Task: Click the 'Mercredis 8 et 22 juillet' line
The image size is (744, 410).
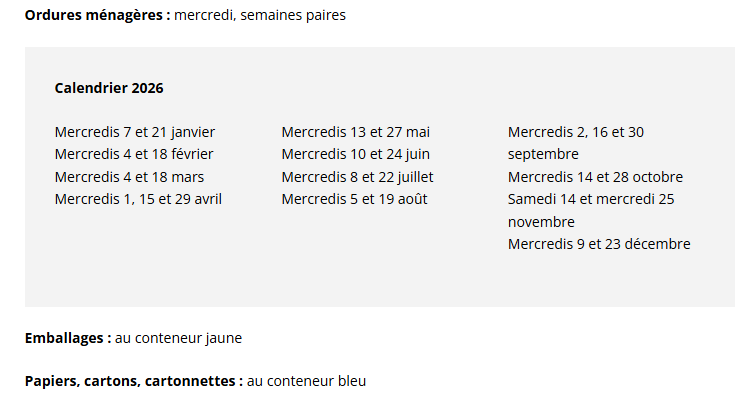Action: pos(357,177)
